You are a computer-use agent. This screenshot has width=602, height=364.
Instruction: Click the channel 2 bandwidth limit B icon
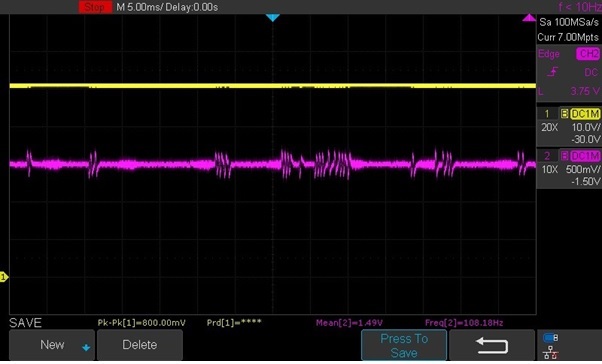[564, 156]
